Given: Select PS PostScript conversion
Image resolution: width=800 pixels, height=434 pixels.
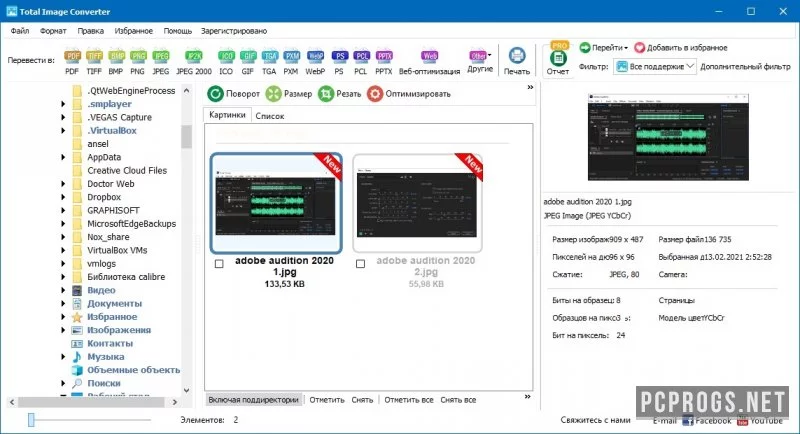Looking at the screenshot, I should (339, 62).
